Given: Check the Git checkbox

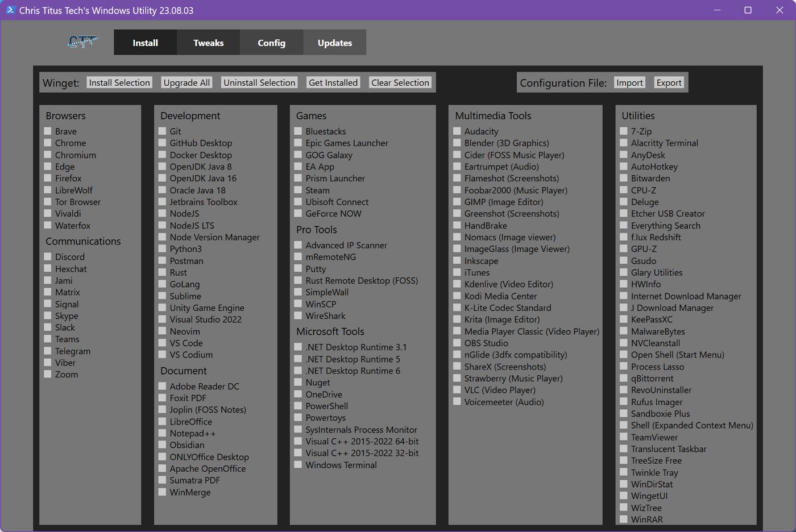Looking at the screenshot, I should (163, 131).
